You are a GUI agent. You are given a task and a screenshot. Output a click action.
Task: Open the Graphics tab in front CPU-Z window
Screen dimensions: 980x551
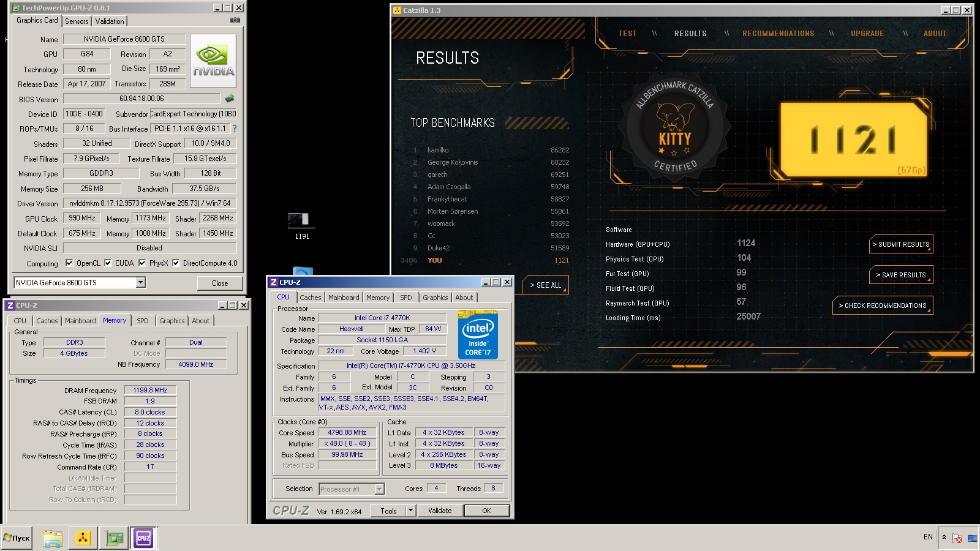[435, 298]
